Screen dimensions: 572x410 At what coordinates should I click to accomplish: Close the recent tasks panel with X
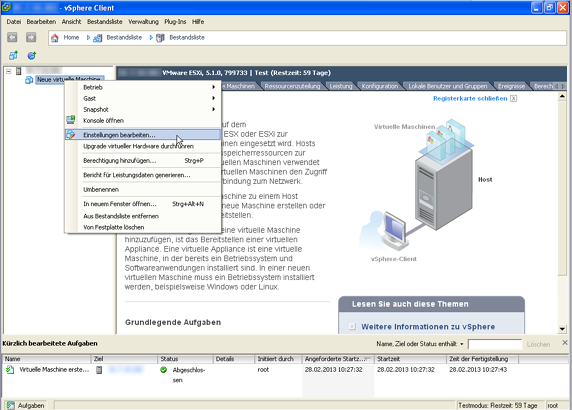click(x=565, y=343)
